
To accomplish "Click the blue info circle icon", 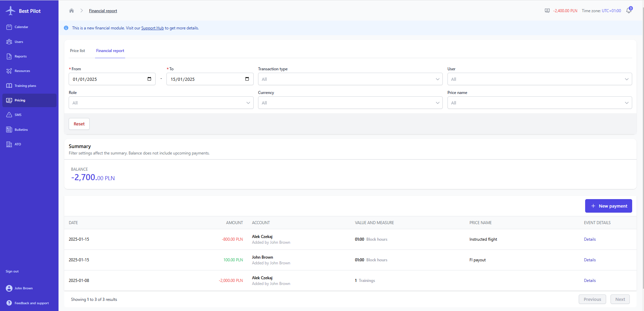I will (x=66, y=28).
